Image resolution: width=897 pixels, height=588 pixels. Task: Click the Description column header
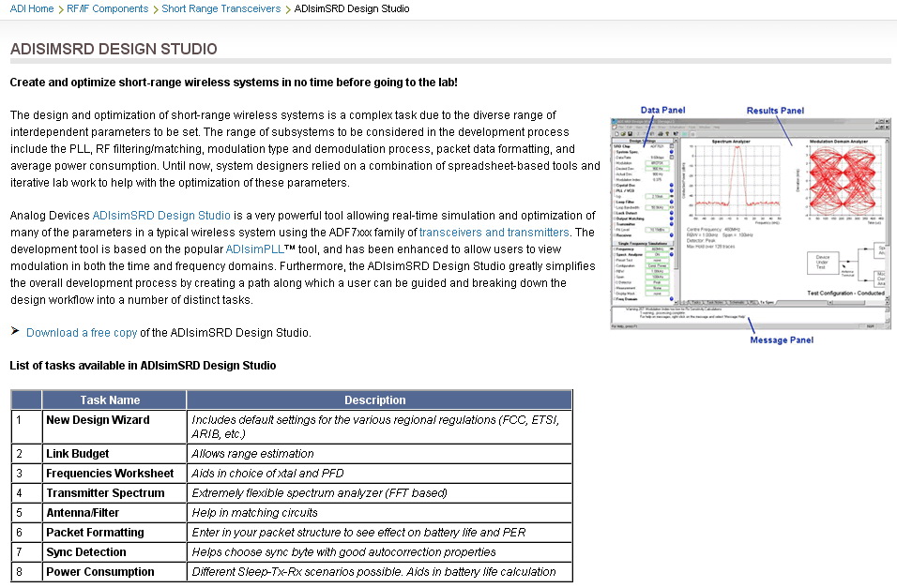(x=379, y=400)
